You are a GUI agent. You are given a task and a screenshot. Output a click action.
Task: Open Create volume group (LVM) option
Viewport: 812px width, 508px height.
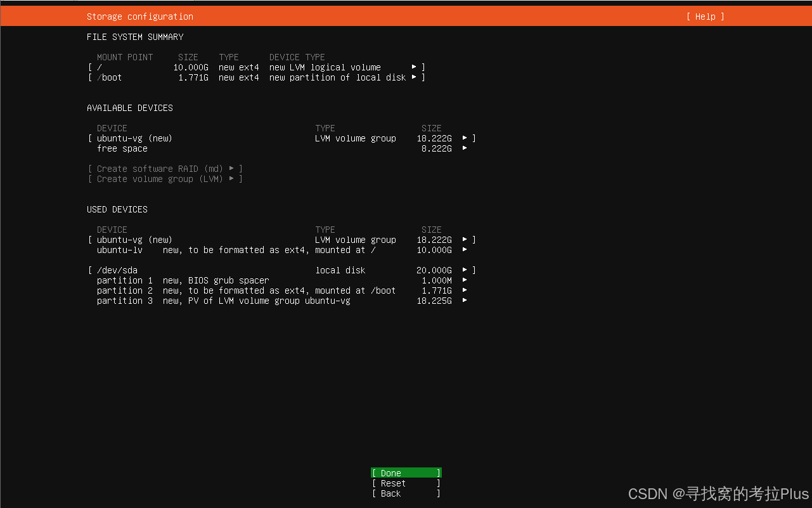[x=165, y=179]
